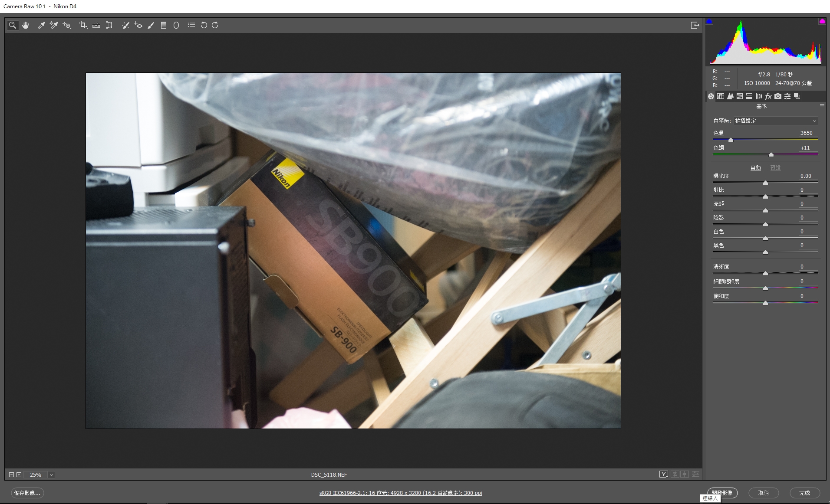Screen dimensions: 830x504
Task: Select the Crop tool
Action: pyautogui.click(x=83, y=25)
